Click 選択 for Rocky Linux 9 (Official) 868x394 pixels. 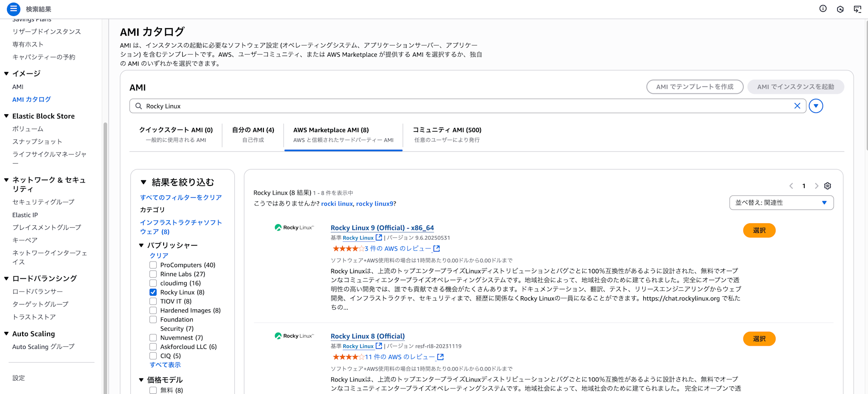pos(759,230)
